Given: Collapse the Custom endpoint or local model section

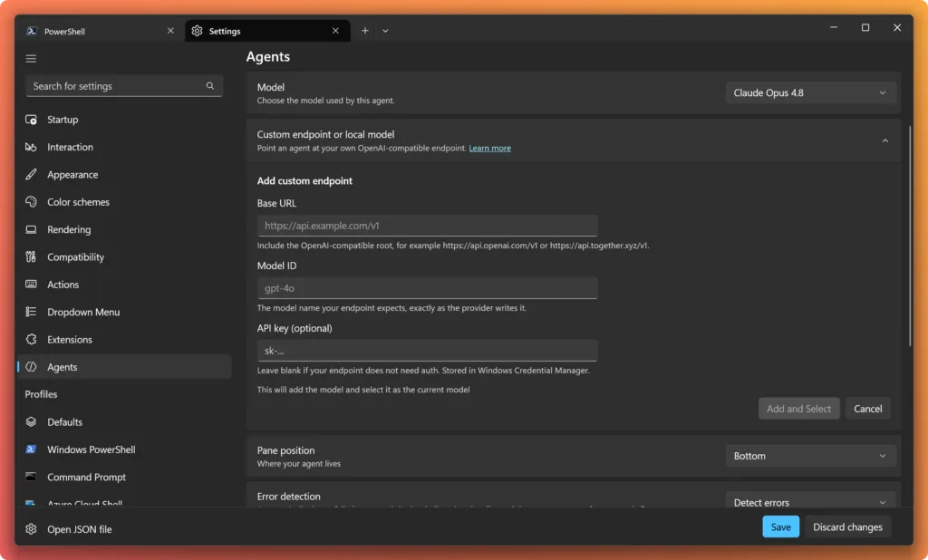Looking at the screenshot, I should click(885, 140).
